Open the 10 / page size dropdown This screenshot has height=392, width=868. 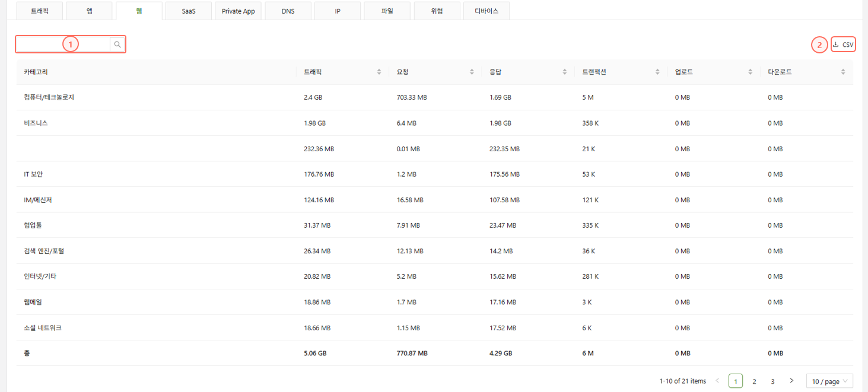(x=829, y=381)
